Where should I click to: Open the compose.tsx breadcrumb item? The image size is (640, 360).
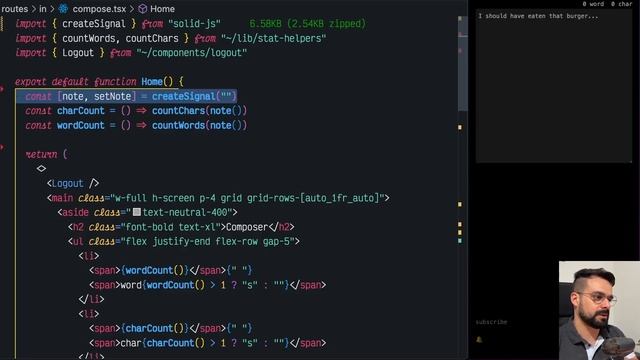[99, 9]
